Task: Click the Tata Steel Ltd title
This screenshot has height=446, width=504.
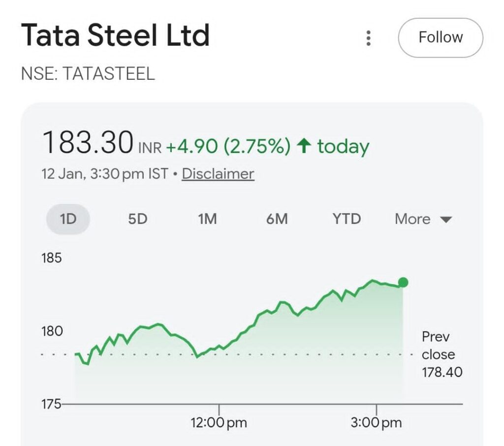Action: coord(116,35)
